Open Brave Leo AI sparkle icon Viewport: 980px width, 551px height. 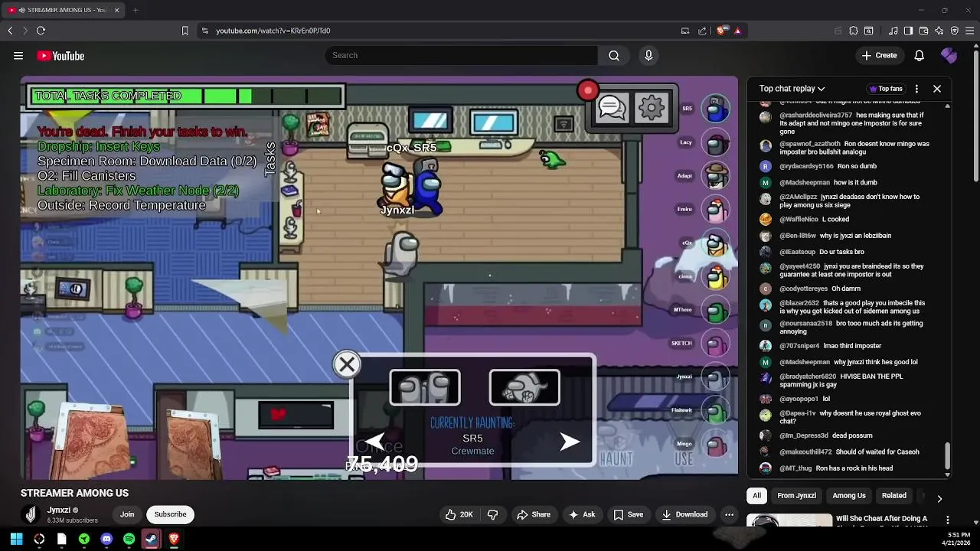(x=939, y=31)
